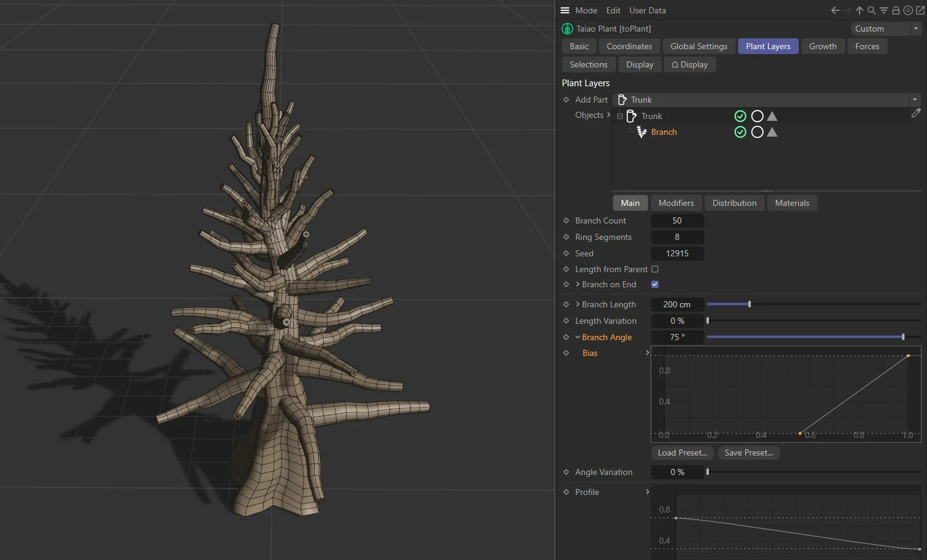Open the Add Part dropdown
The image size is (927, 560).
tap(914, 100)
